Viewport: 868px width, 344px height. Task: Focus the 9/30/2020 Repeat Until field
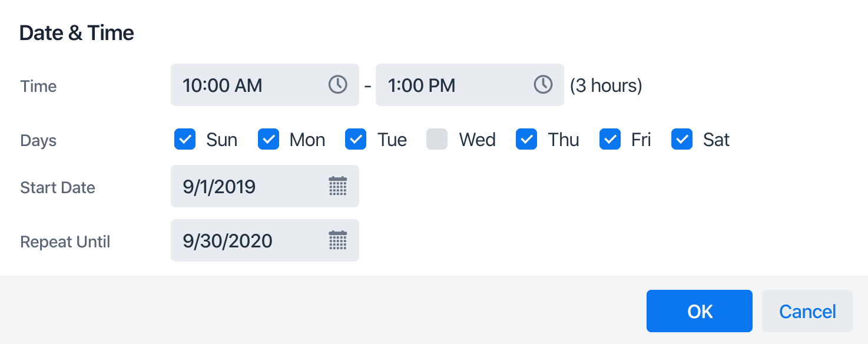pyautogui.click(x=247, y=240)
